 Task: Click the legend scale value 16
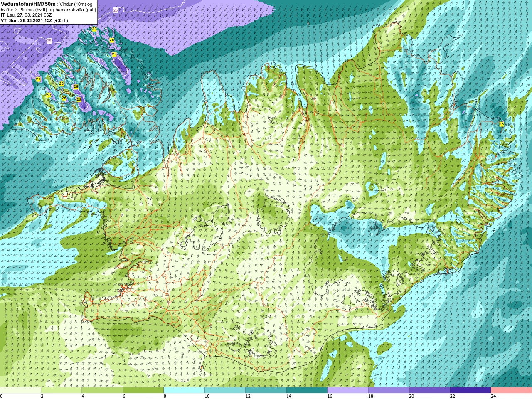click(330, 396)
